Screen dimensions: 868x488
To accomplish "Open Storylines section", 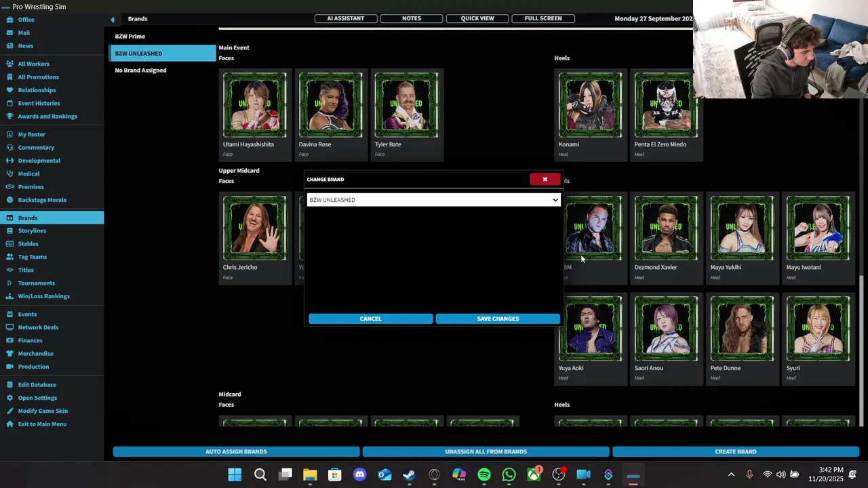I will tap(32, 231).
